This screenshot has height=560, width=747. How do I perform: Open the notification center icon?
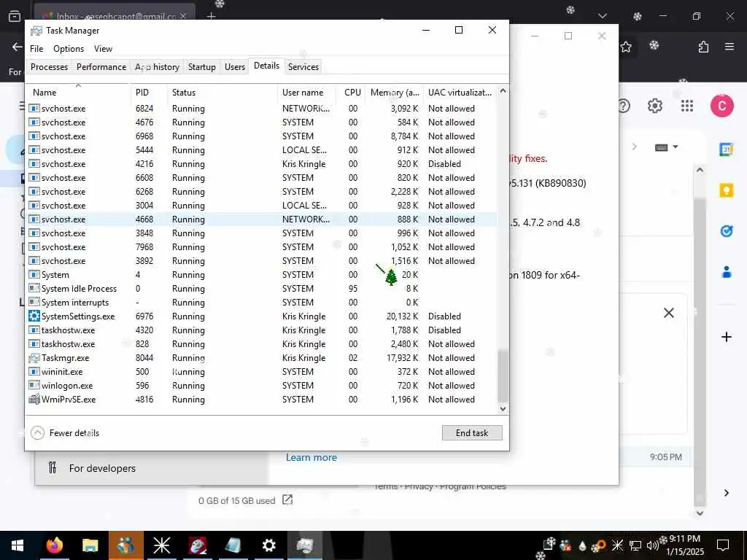[723, 545]
